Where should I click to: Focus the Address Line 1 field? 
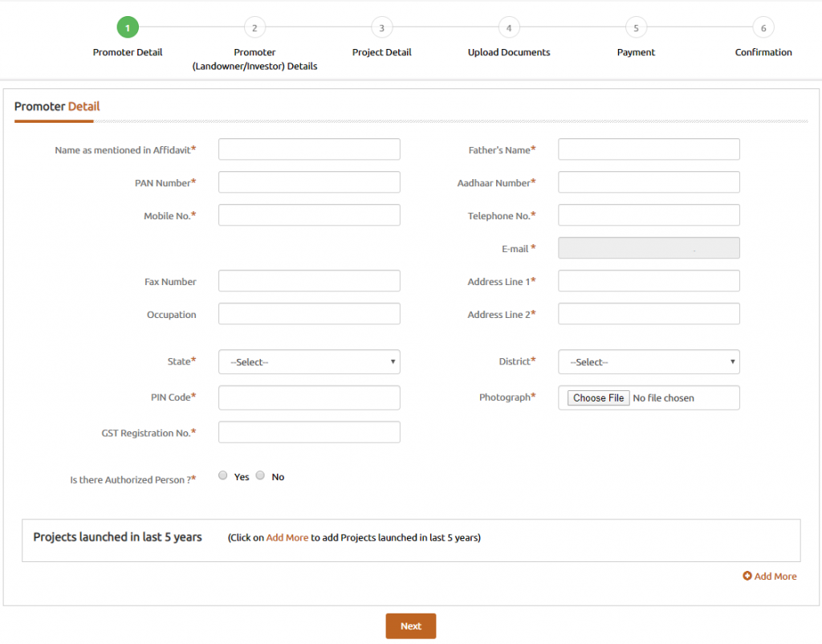pyautogui.click(x=649, y=281)
